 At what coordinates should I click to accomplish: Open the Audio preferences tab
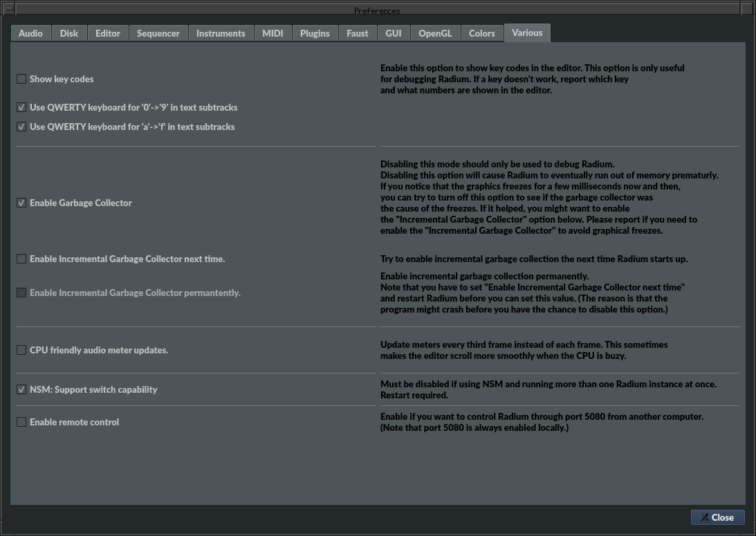(30, 33)
